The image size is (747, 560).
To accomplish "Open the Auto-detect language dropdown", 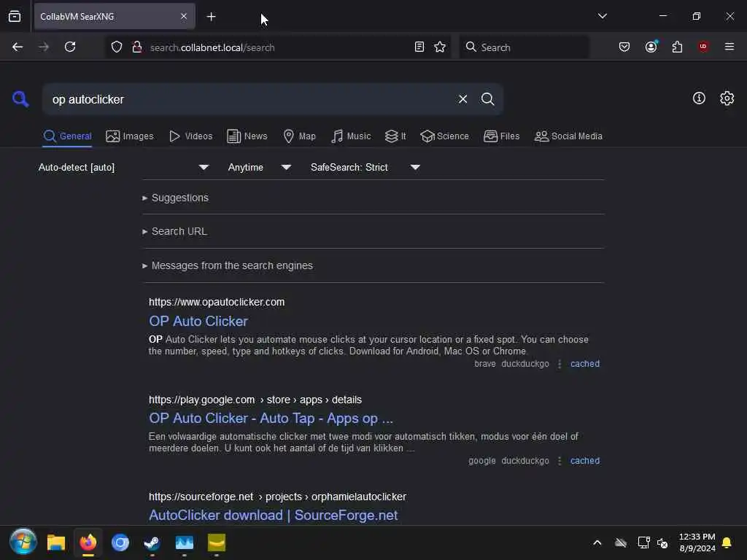I will click(x=123, y=167).
